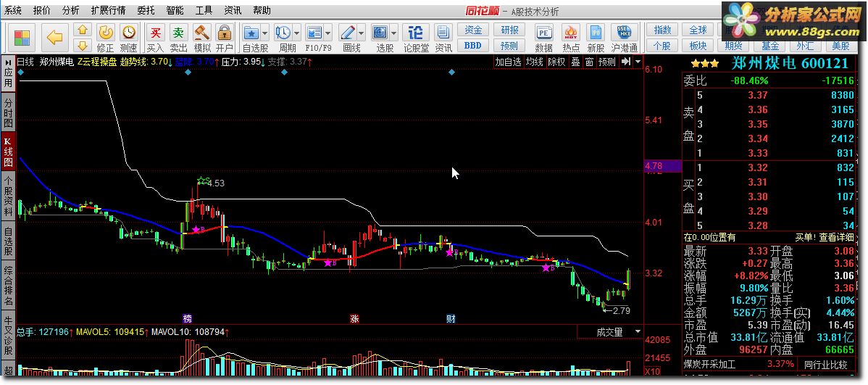Click the arrow-to-bar icon beside 预测
Image resolution: width=868 pixels, height=385 pixels.
[625, 62]
